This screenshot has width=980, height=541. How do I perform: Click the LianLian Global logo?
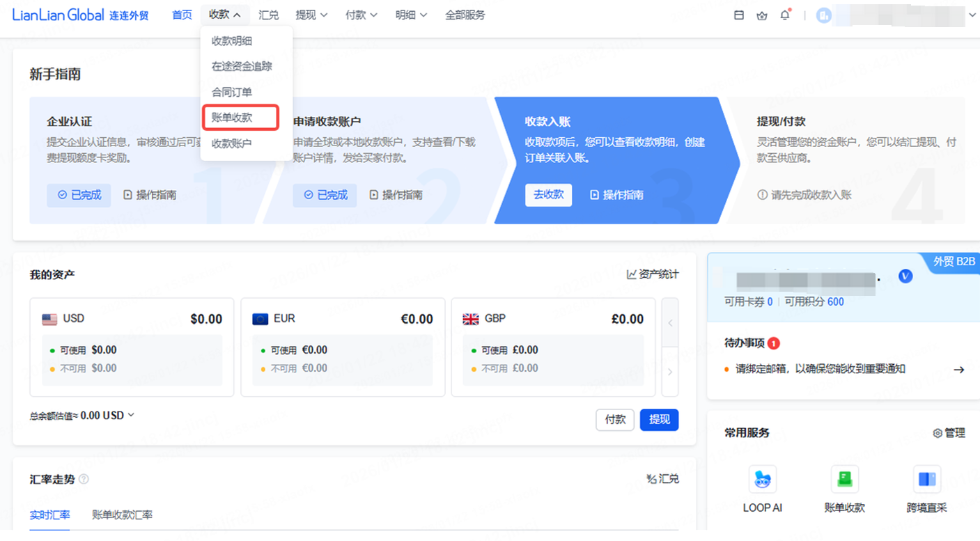(x=80, y=15)
